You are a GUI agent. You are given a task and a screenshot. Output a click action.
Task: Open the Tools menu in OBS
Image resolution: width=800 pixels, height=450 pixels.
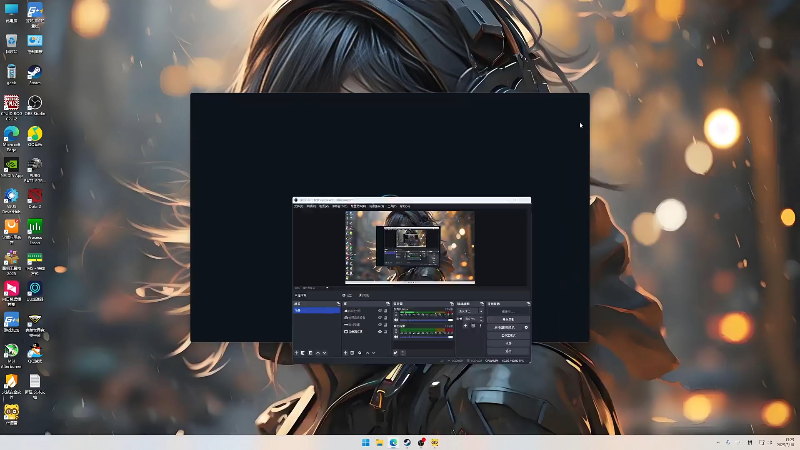[x=392, y=207]
